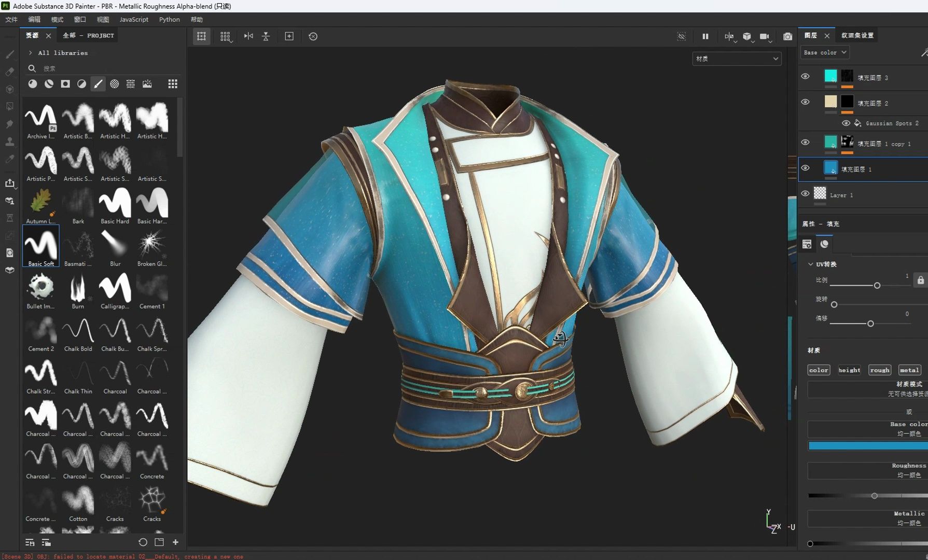Select the Material picker eyedropper tool
Viewport: 928px width, 560px height.
(x=9, y=159)
